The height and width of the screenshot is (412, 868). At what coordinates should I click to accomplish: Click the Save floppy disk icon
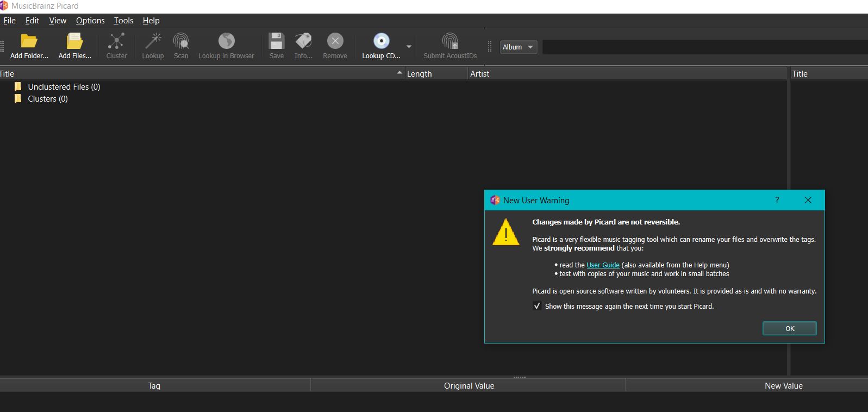pyautogui.click(x=277, y=41)
